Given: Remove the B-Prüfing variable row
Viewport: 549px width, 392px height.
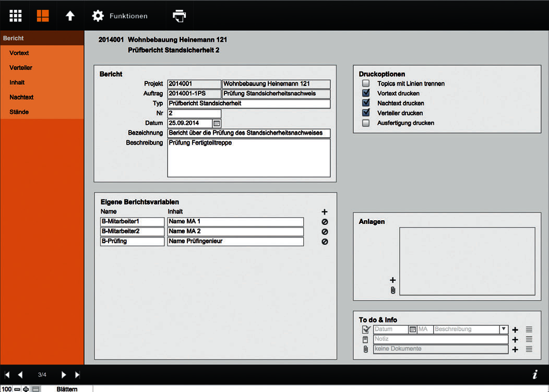Looking at the screenshot, I should click(325, 242).
